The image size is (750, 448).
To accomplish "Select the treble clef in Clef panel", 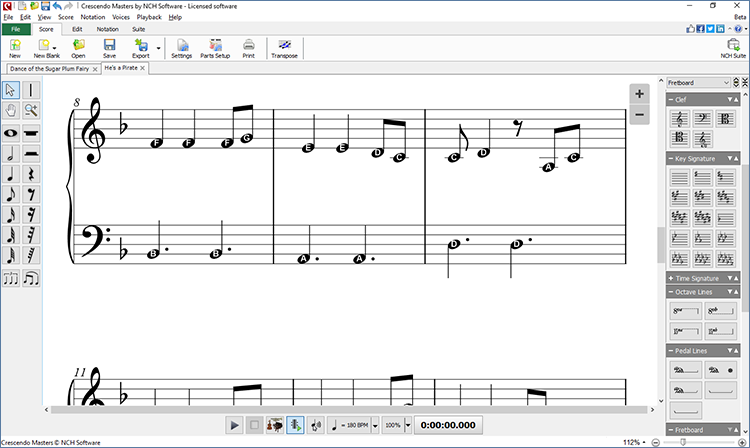I will 679,119.
